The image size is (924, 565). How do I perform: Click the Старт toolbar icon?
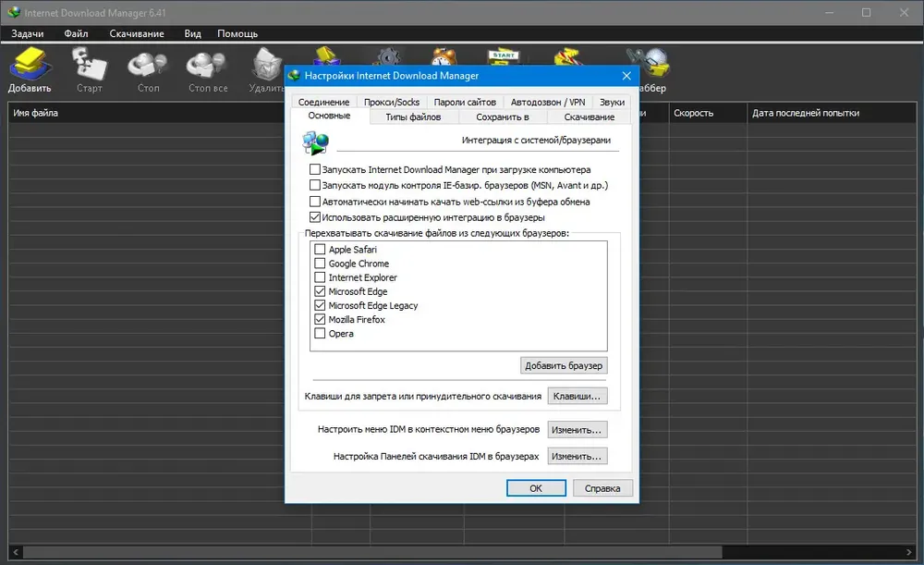tap(90, 68)
